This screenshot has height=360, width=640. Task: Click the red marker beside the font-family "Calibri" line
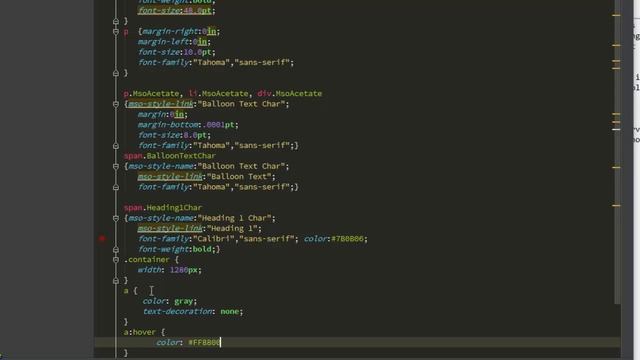pyautogui.click(x=102, y=239)
